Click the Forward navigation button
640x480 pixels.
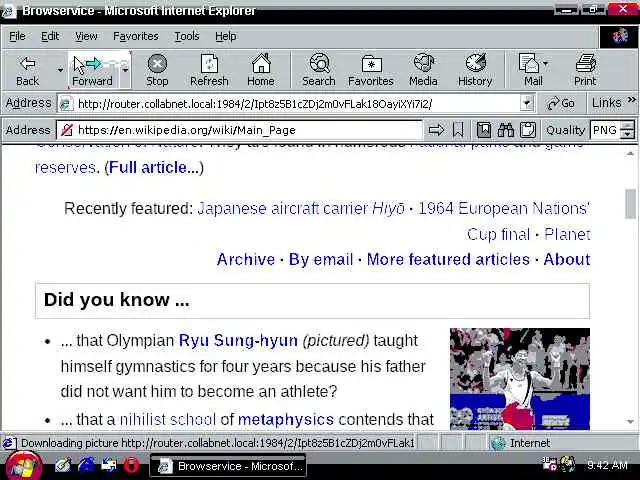pyautogui.click(x=93, y=71)
